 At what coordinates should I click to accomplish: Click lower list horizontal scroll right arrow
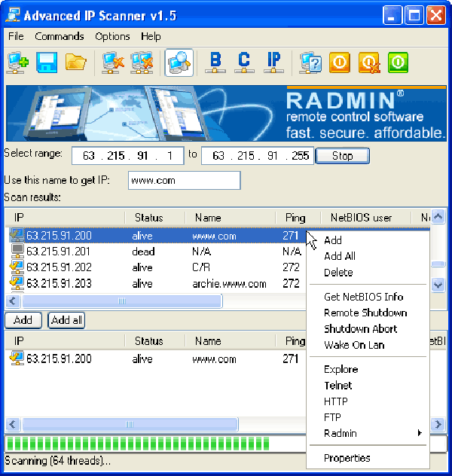[438, 424]
